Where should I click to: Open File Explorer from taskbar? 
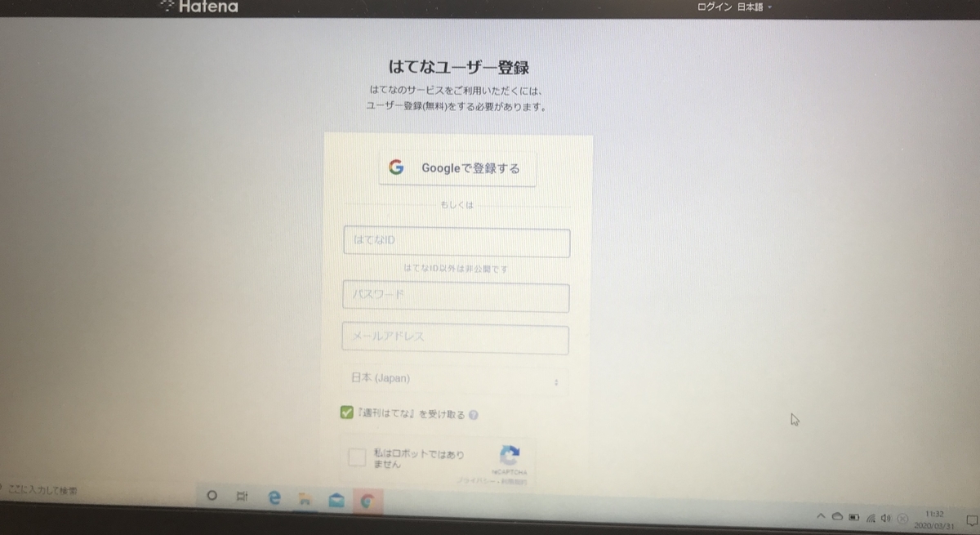click(x=305, y=498)
